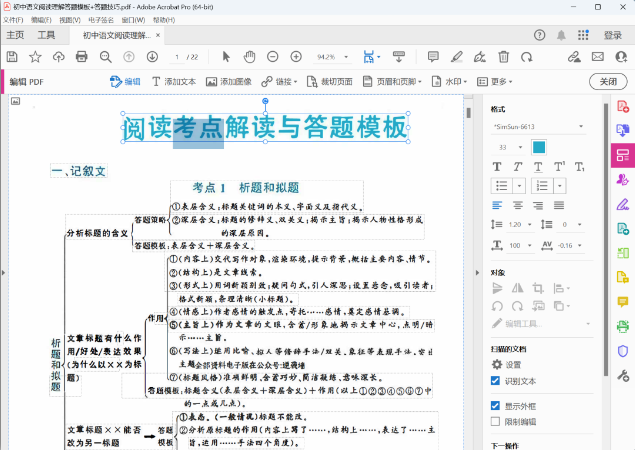Rotate page with rotate icon
The image size is (635, 450).
[x=526, y=57]
